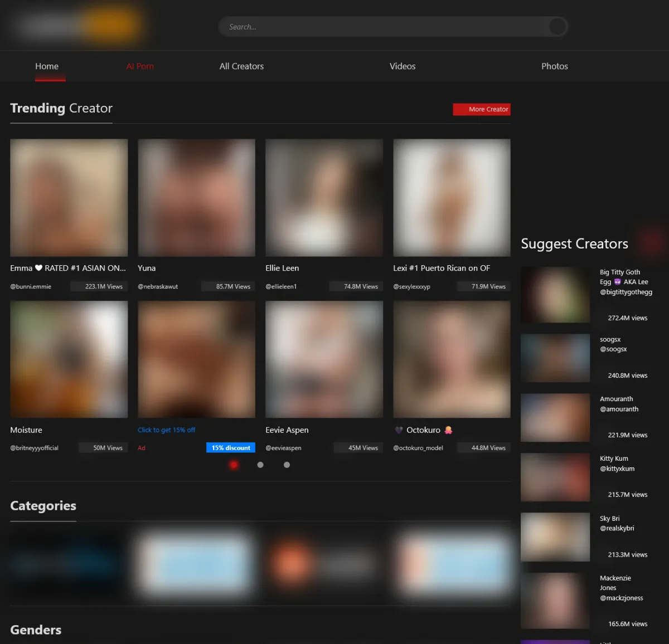Open the Eevie Aspen creator name link
The width and height of the screenshot is (669, 644).
[x=287, y=430]
